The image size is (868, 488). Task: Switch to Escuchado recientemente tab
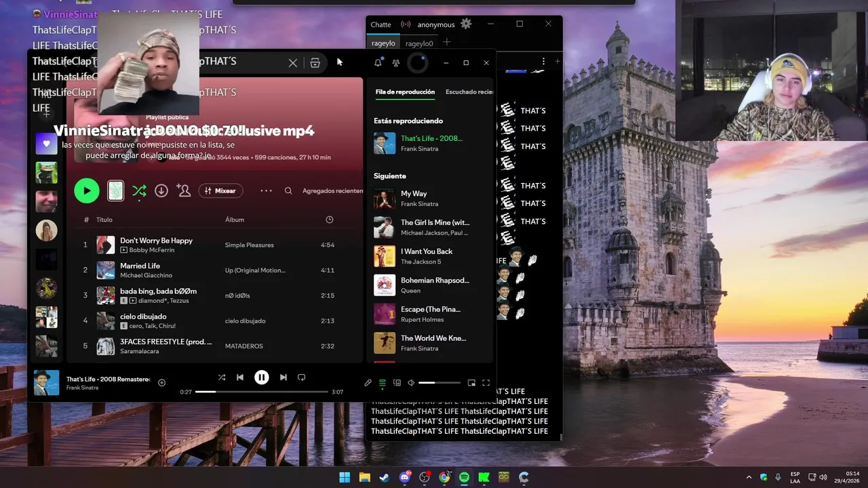(x=469, y=92)
